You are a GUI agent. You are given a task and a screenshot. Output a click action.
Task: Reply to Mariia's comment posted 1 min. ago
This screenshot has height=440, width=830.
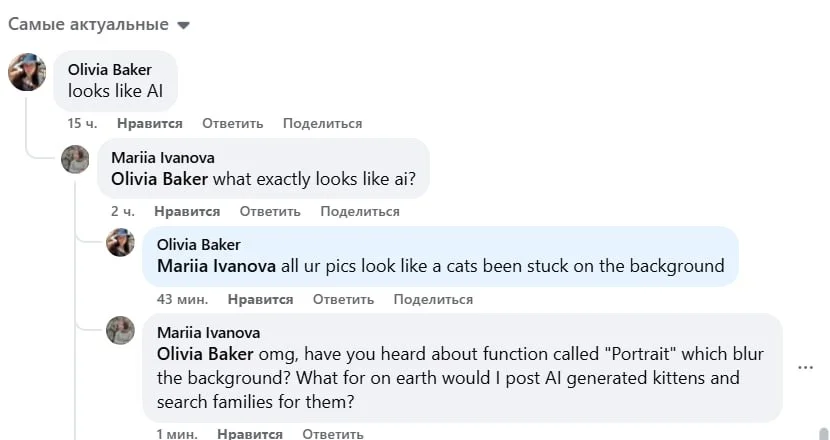point(332,434)
